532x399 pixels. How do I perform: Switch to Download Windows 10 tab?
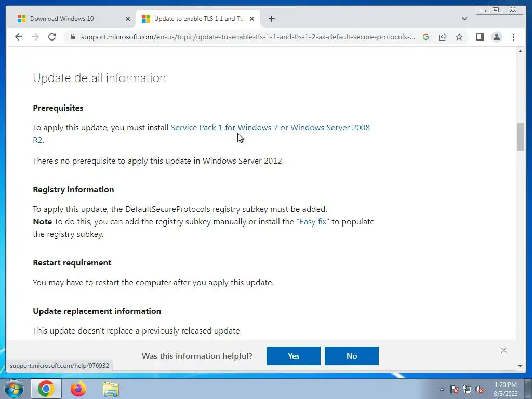tap(73, 19)
